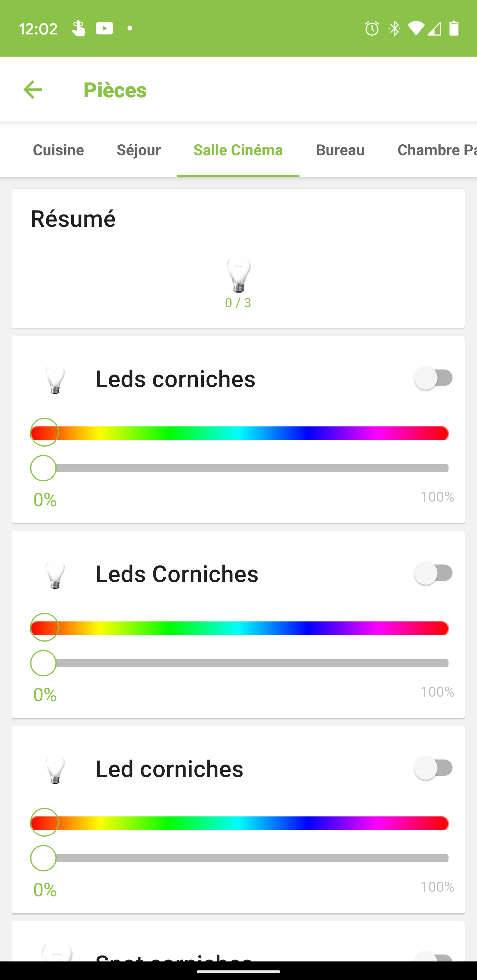The height and width of the screenshot is (980, 477).
Task: Tap the YouTube icon in status bar
Action: [x=104, y=28]
